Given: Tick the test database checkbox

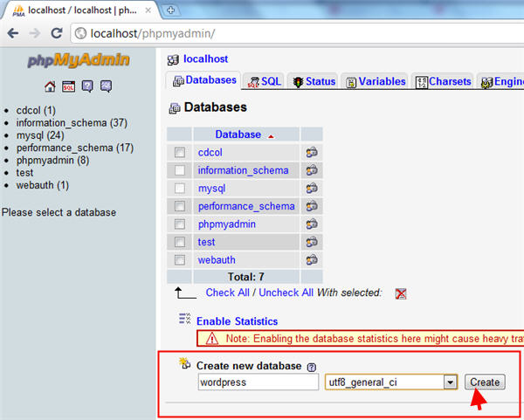Looking at the screenshot, I should 180,242.
